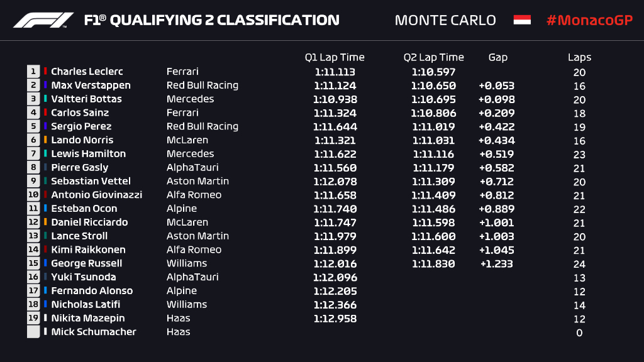
Task: Click position 19 box for Mazepin
Action: pos(33,318)
